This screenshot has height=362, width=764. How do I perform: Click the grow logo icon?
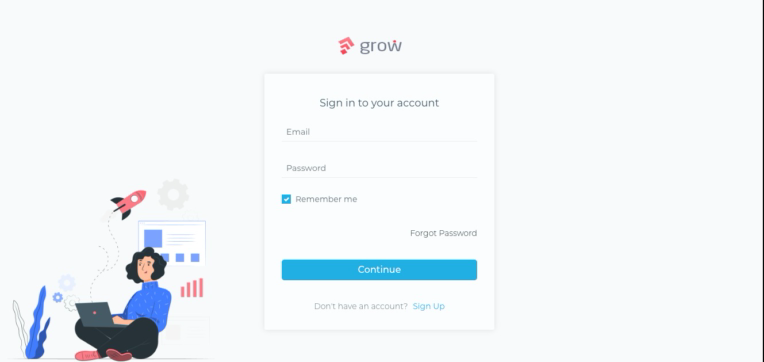tap(346, 46)
